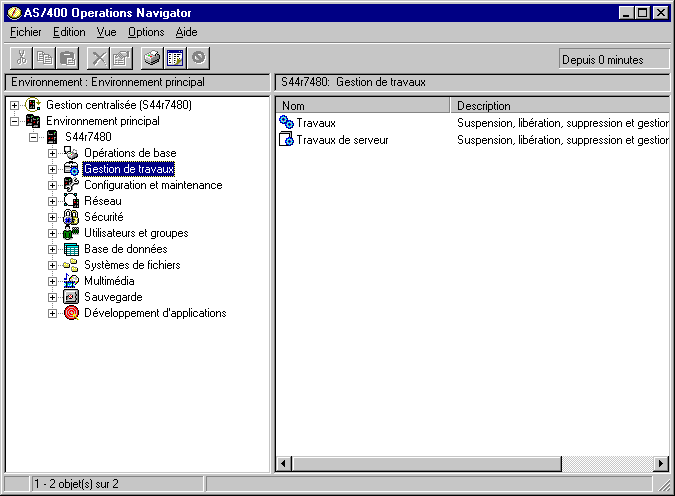Click the Paste toolbar icon

(68, 58)
